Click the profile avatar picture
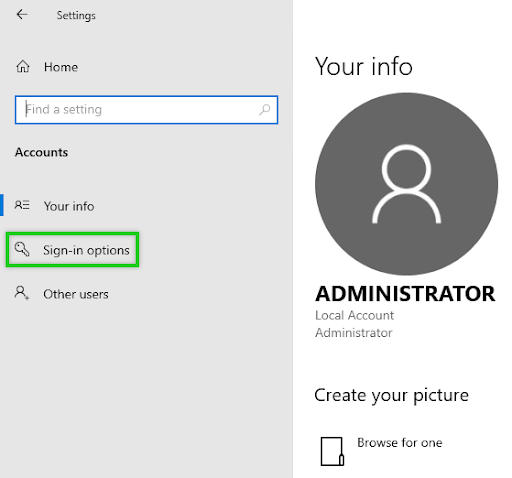Image resolution: width=512 pixels, height=478 pixels. point(406,184)
